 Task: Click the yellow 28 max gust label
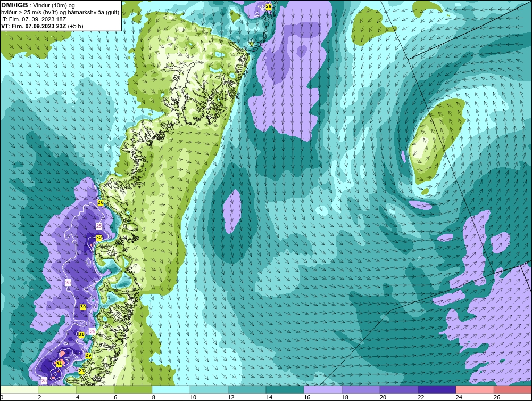(268, 6)
